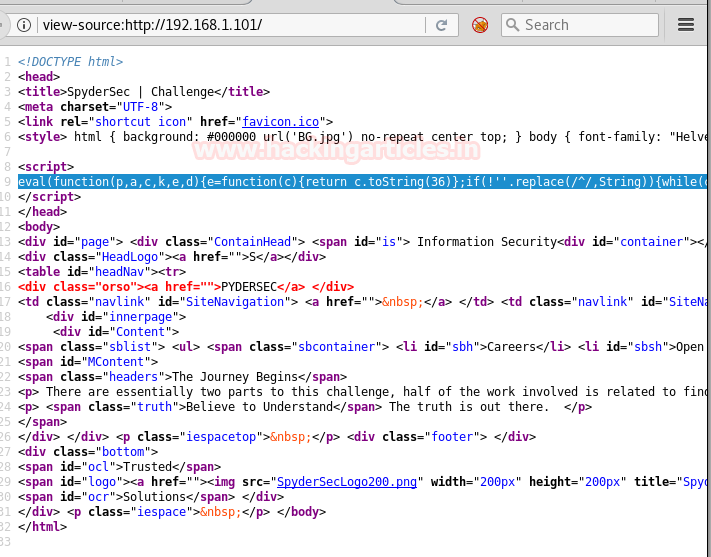This screenshot has height=557, width=711.
Task: Click the <!DOCTYPE html> text on line 1
Action: tap(70, 62)
